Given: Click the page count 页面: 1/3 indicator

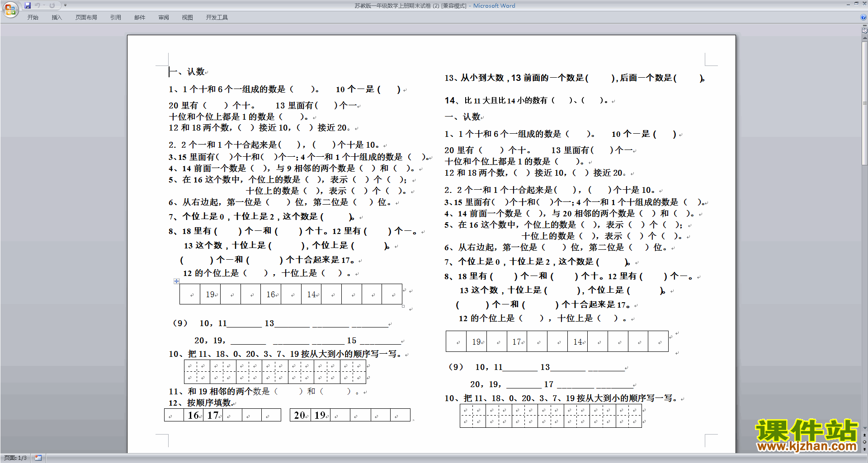Looking at the screenshot, I should tap(15, 458).
